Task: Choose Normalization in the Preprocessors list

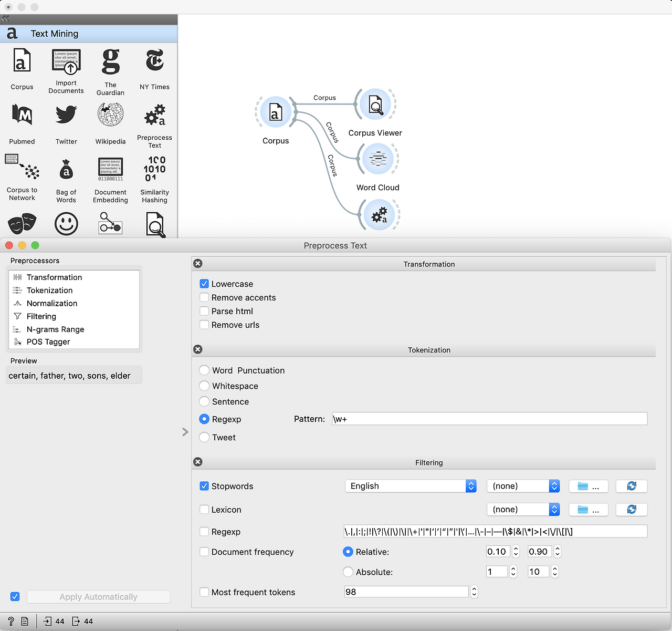Action: click(x=74, y=304)
